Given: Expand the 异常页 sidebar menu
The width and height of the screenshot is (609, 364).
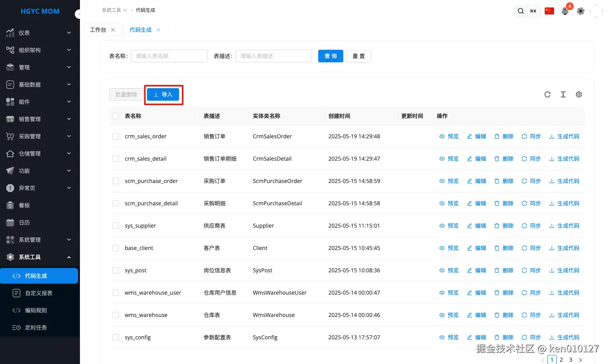Looking at the screenshot, I should tap(39, 188).
